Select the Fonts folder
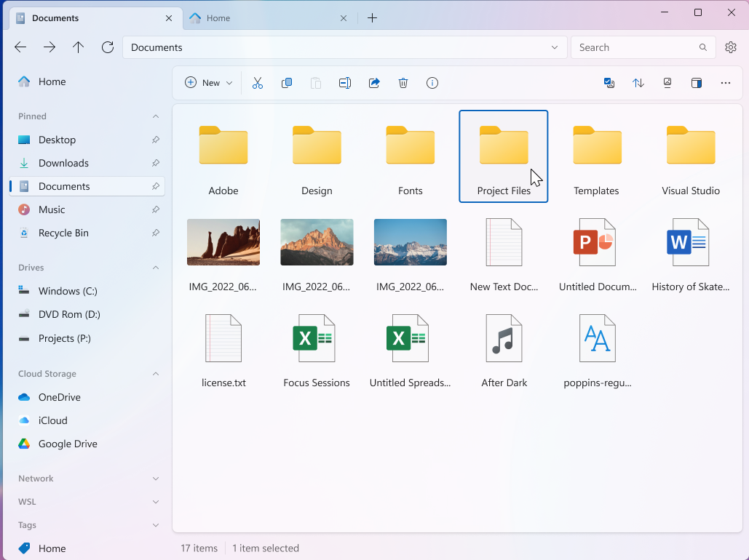Viewport: 749px width, 560px height. pos(411,156)
